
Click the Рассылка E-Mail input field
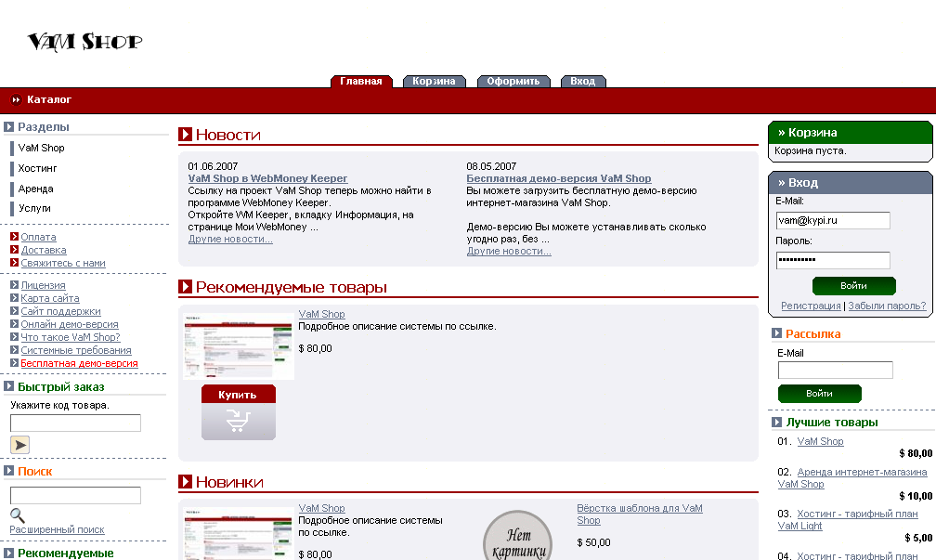835,371
